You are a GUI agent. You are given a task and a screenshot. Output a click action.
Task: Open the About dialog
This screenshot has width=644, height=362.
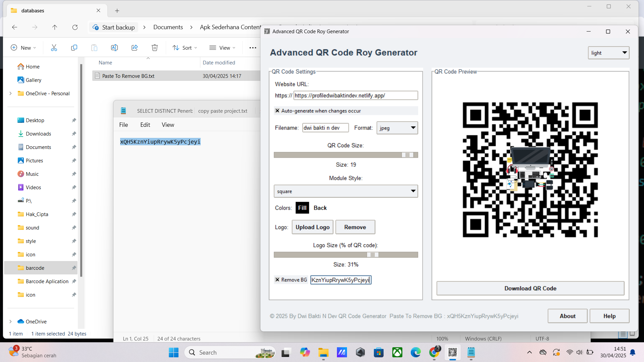tap(567, 316)
